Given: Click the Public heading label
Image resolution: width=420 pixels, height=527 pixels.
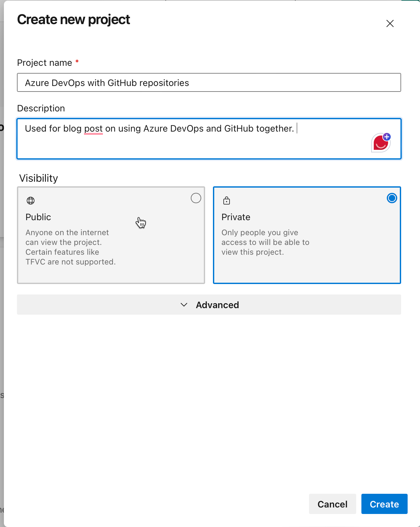Looking at the screenshot, I should click(38, 217).
